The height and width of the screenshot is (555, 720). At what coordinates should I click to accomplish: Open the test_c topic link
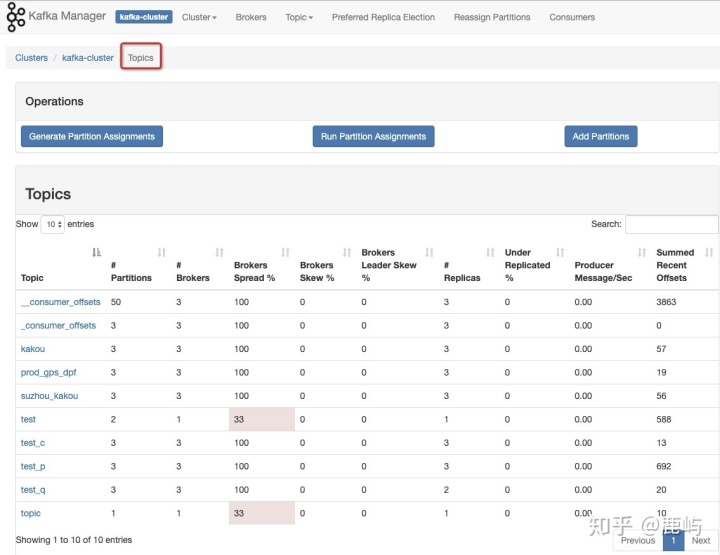click(33, 443)
